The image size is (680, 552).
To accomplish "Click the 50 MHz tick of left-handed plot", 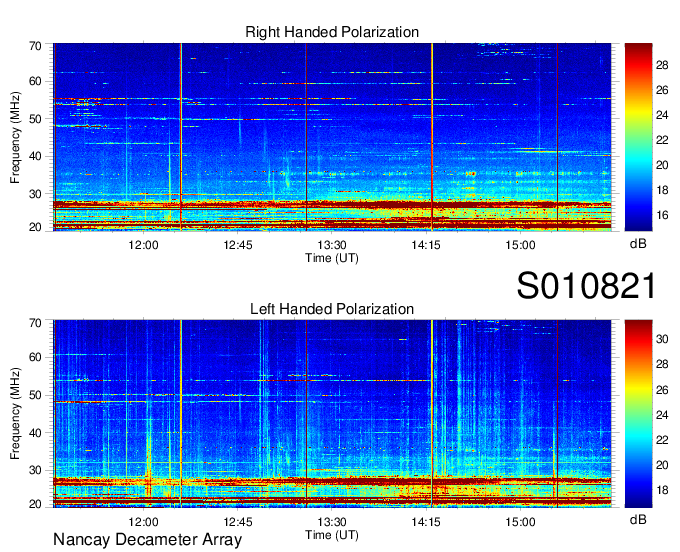I will coord(36,395).
